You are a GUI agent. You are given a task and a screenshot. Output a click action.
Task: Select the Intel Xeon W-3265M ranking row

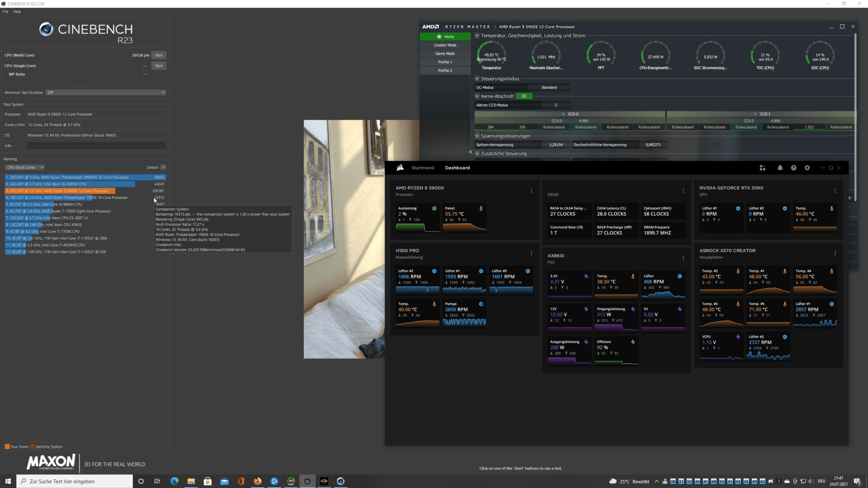85,184
